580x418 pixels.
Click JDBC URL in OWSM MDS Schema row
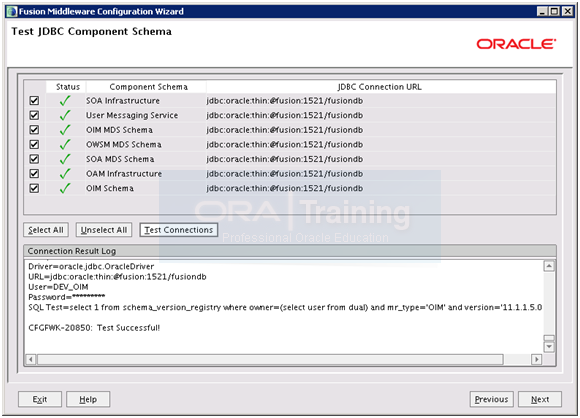click(x=284, y=144)
